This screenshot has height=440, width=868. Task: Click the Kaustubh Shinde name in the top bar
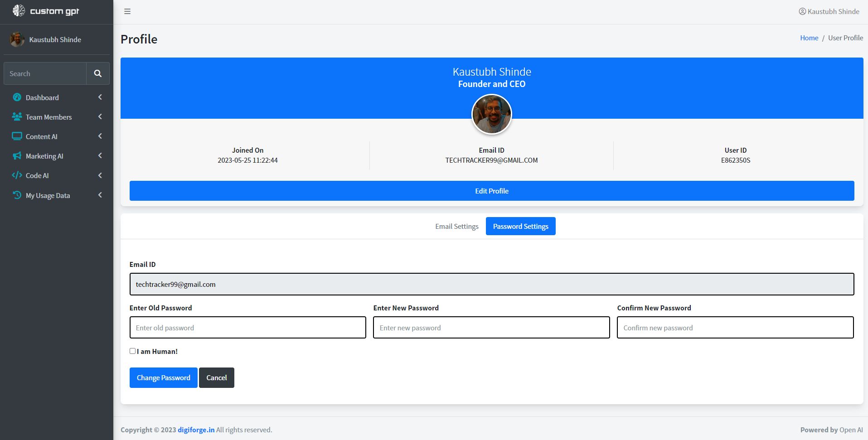[x=833, y=11]
